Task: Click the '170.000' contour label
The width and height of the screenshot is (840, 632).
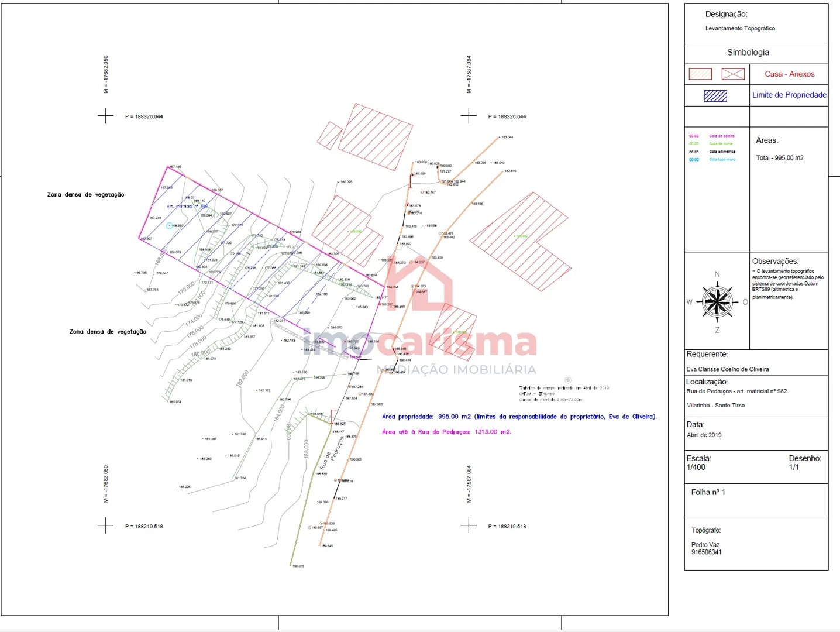Action: coord(187,287)
